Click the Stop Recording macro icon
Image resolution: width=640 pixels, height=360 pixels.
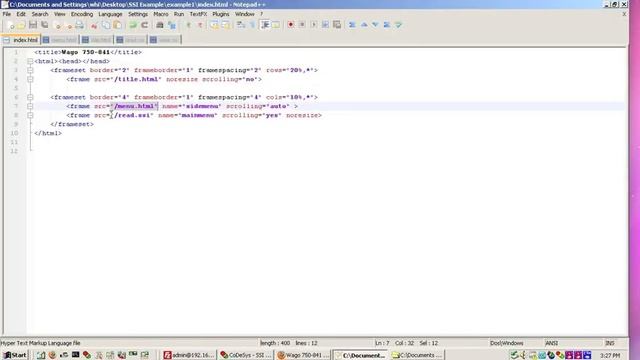302,25
